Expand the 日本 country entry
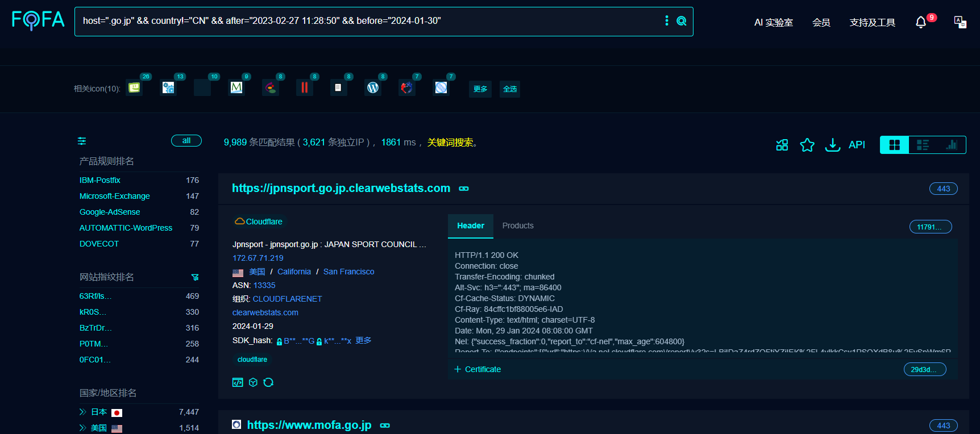The image size is (980, 434). pos(82,412)
